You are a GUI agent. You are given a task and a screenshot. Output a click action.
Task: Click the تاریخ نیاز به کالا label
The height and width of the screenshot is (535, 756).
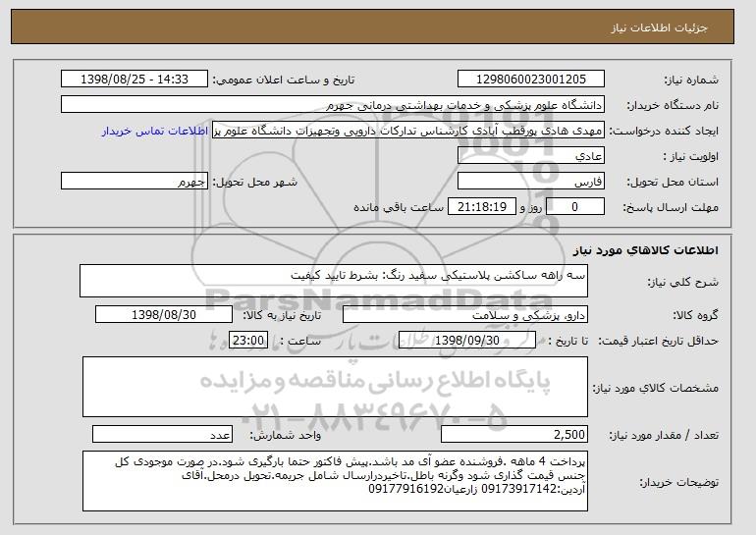point(282,315)
